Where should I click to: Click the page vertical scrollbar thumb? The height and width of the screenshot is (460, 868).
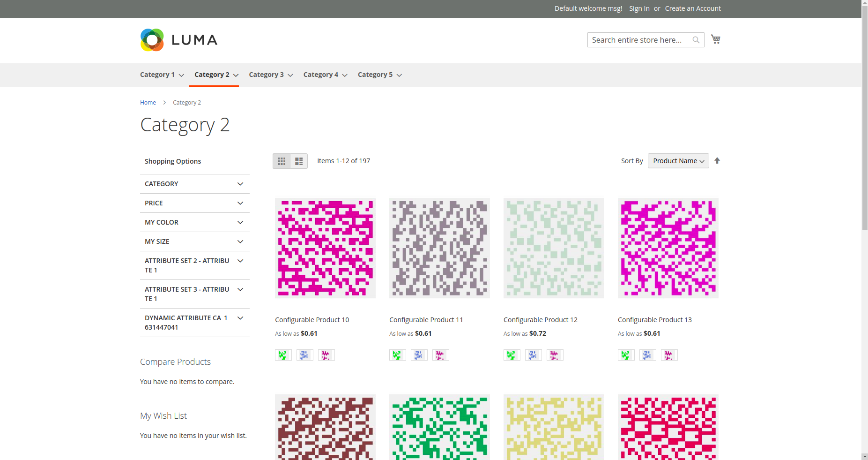[x=865, y=118]
